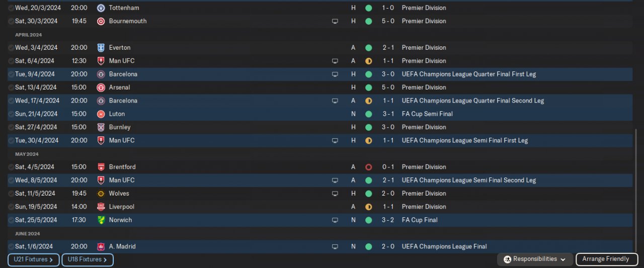This screenshot has width=644, height=268.
Task: Click the Tottenham club badge icon
Action: coord(101,8)
